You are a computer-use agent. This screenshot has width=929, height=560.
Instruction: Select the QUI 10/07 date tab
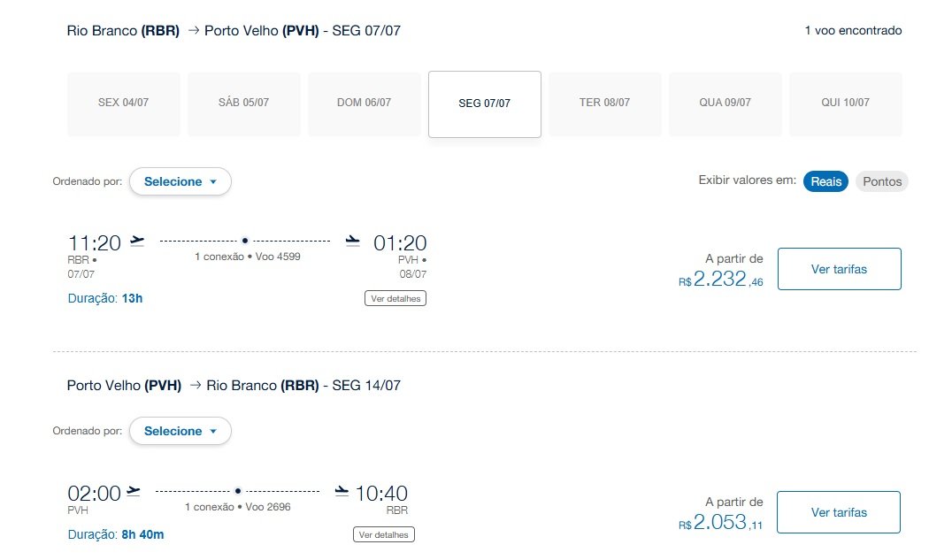pos(846,103)
